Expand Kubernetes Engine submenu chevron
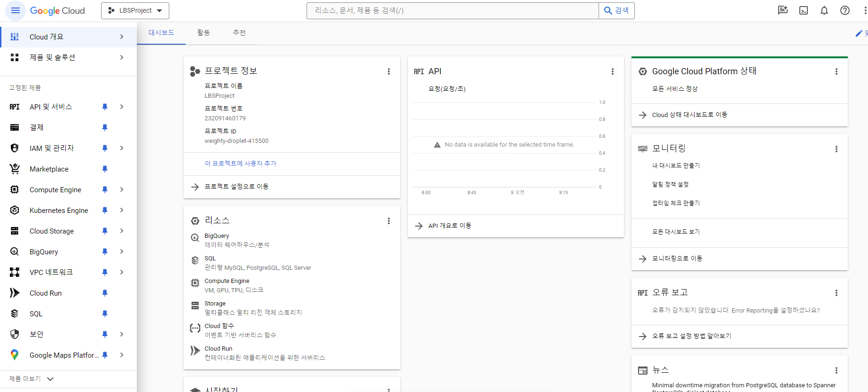Viewport: 868px width, 392px height. (x=122, y=210)
